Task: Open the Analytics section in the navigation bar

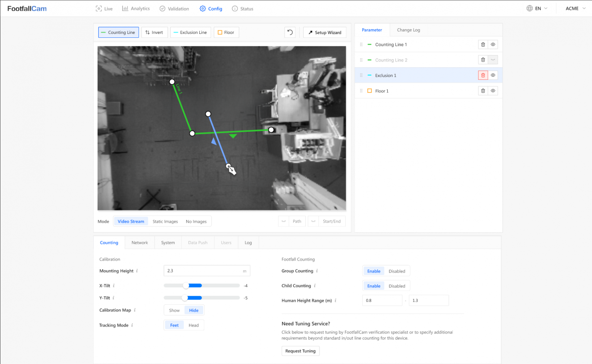Action: pos(136,8)
